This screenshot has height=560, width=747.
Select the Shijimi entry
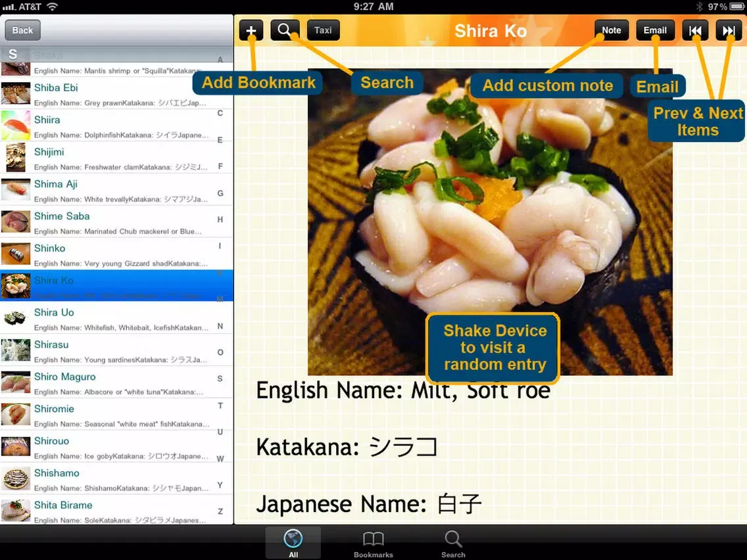(x=117, y=158)
